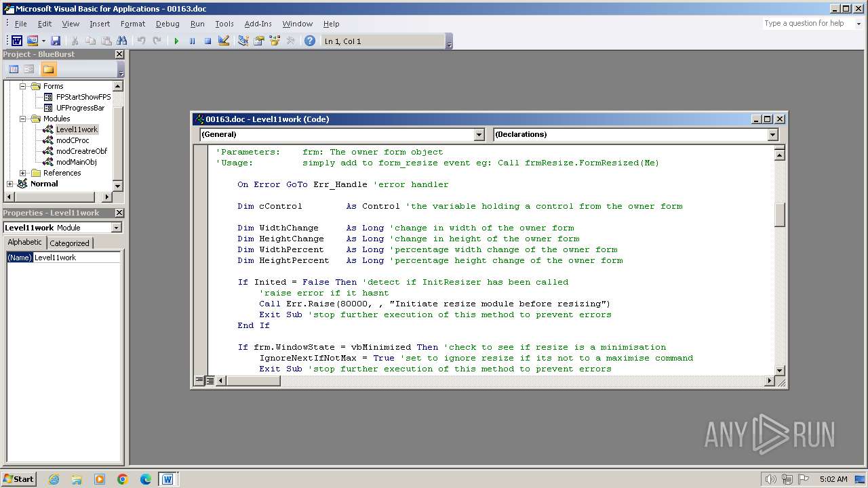
Task: Open the Level11work Module object dropdown
Action: pos(116,228)
